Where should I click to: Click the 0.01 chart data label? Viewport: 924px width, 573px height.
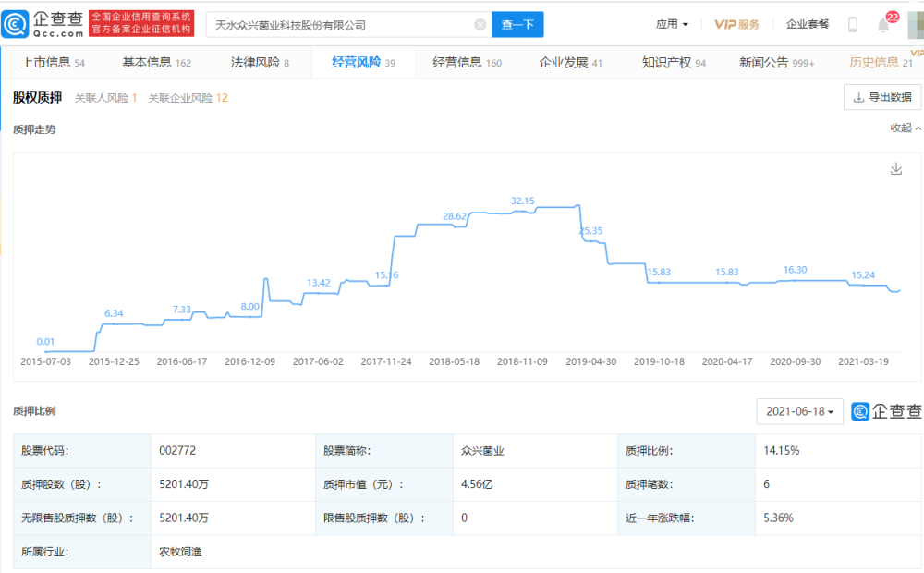point(45,342)
